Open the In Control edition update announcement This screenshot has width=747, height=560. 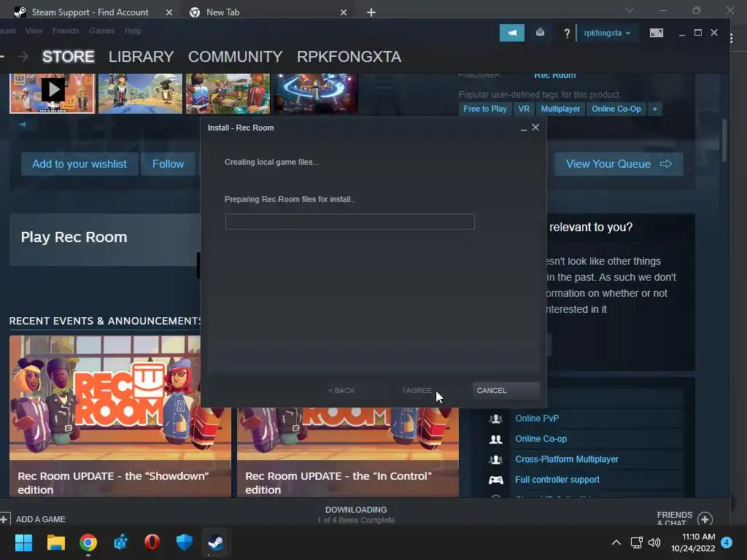348,452
